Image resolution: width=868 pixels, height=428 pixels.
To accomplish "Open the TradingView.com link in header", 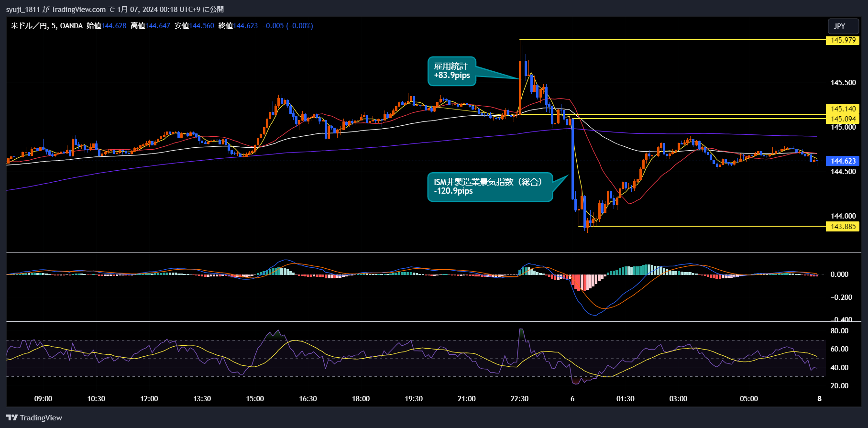I will click(x=78, y=9).
